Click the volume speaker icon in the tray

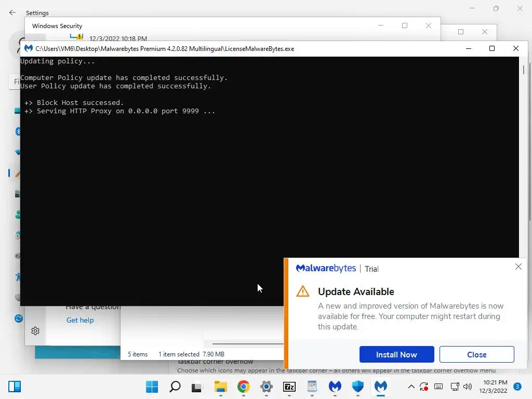point(468,387)
